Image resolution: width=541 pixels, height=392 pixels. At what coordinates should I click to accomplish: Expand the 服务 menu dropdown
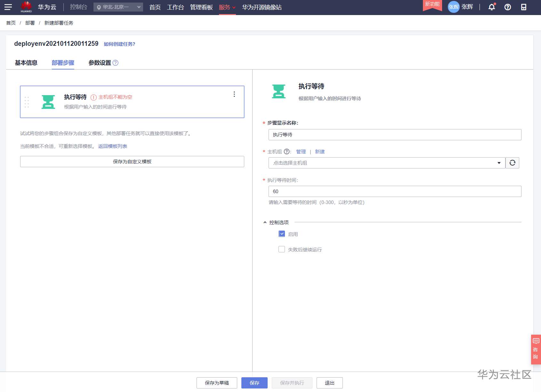click(227, 7)
